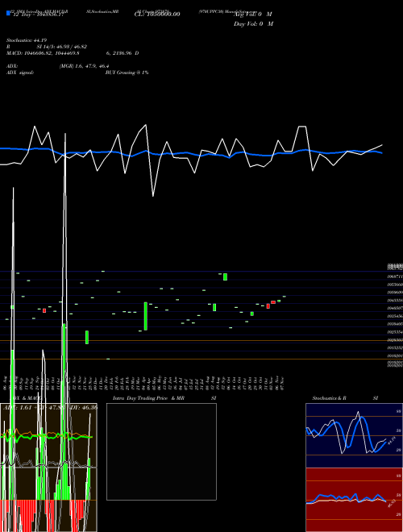Open the blue Stochastics chart panel
Screen dimensions: 403x532
(x=354, y=435)
